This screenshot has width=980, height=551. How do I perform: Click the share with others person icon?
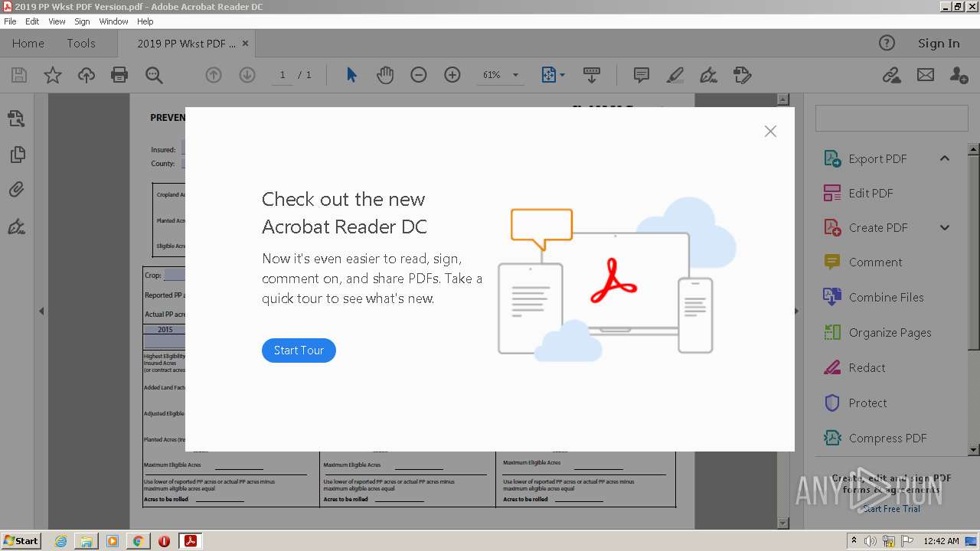(x=959, y=75)
